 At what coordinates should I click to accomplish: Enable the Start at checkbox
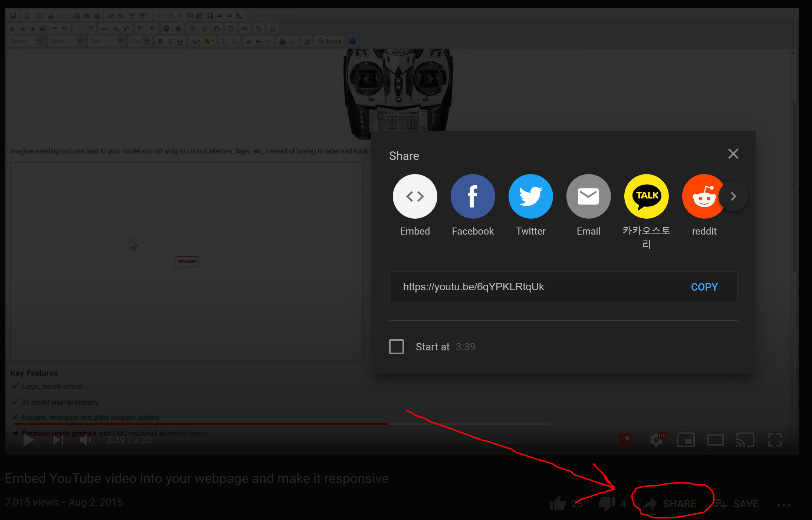click(x=397, y=347)
